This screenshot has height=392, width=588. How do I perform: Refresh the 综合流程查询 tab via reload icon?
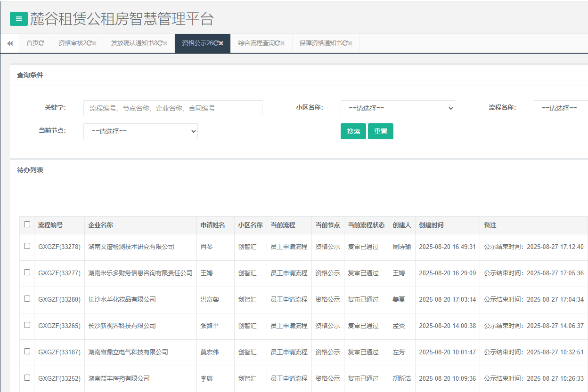(278, 43)
